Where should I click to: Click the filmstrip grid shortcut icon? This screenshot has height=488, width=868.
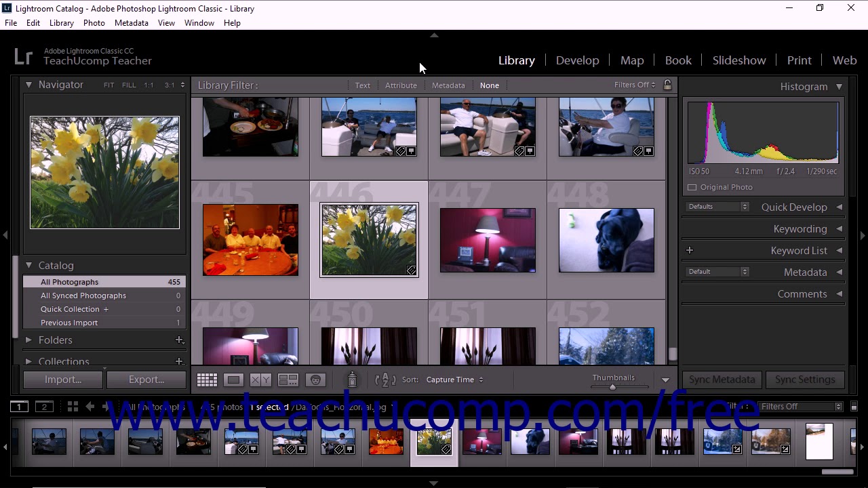(73, 407)
